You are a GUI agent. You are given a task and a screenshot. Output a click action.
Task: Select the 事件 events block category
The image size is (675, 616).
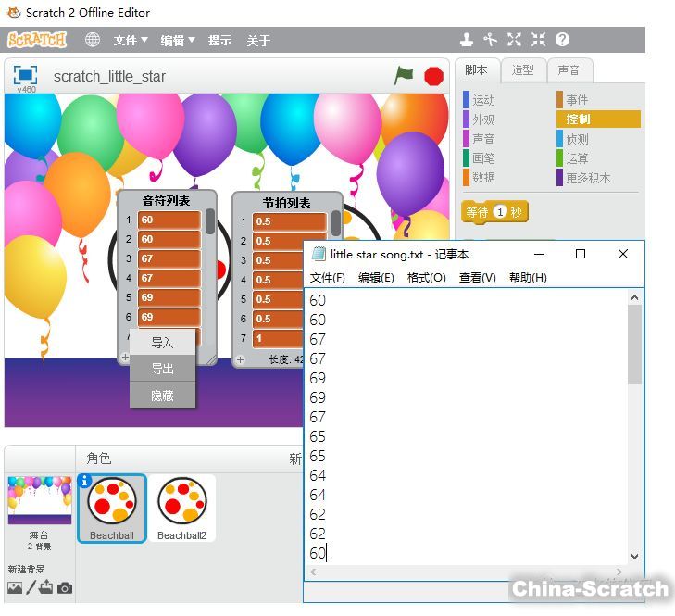(577, 100)
